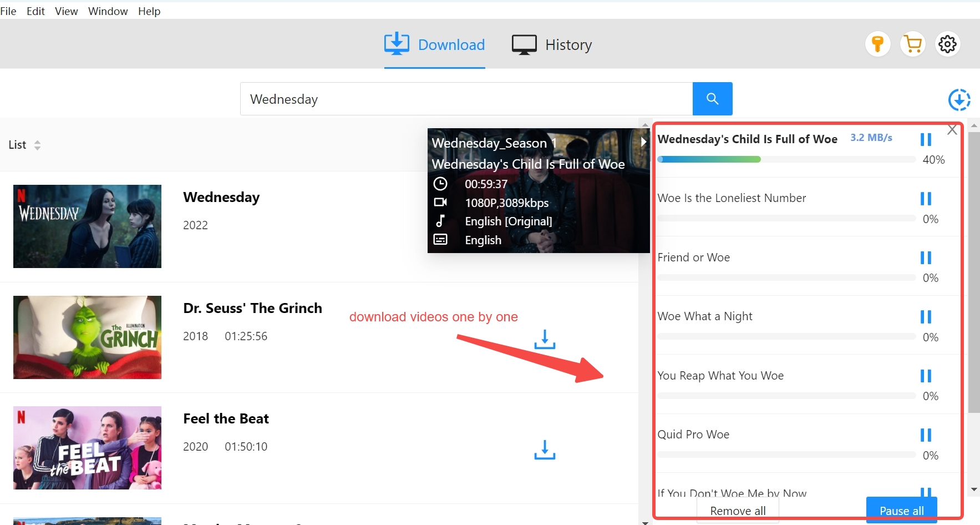980x525 pixels.
Task: Pause You Reap What You Woe download
Action: 926,376
